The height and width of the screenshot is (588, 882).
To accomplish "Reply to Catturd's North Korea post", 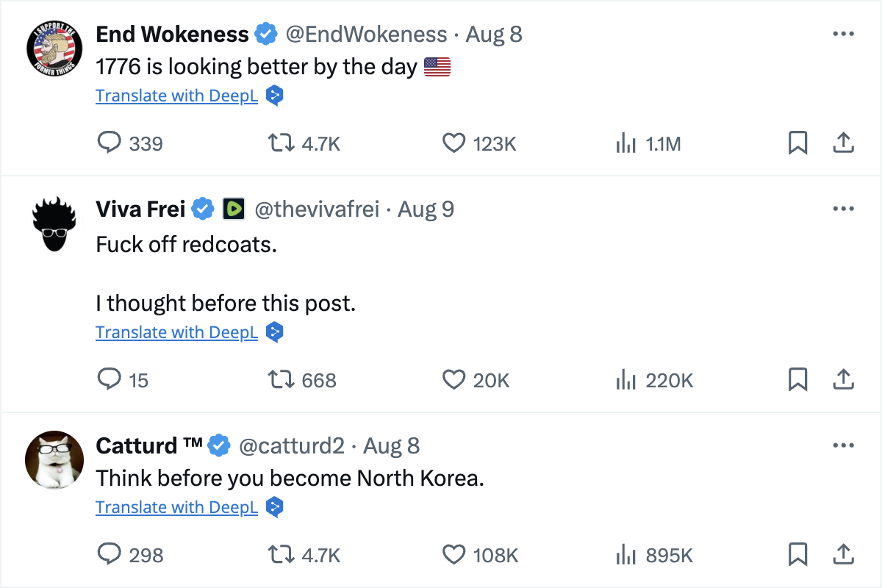I will 109,554.
